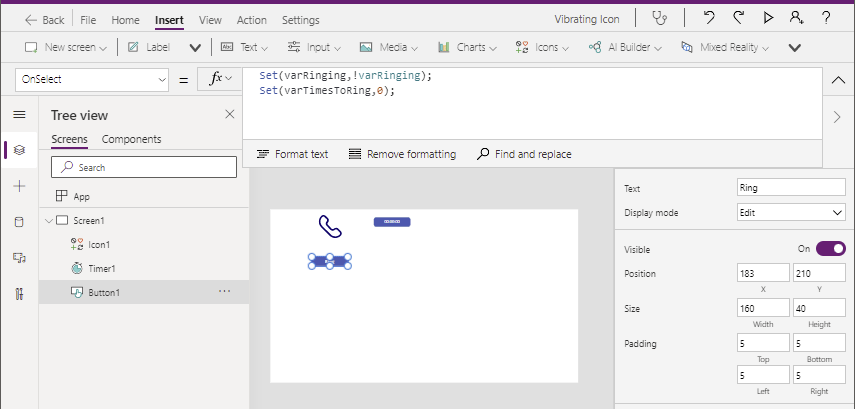855x409 pixels.
Task: Switch to the Components tab
Action: pos(131,139)
